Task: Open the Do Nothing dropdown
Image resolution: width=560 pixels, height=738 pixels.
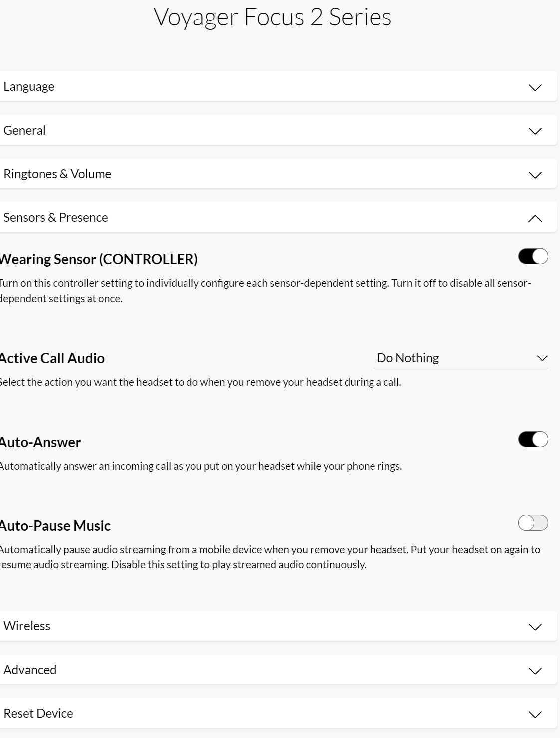Action: (460, 358)
